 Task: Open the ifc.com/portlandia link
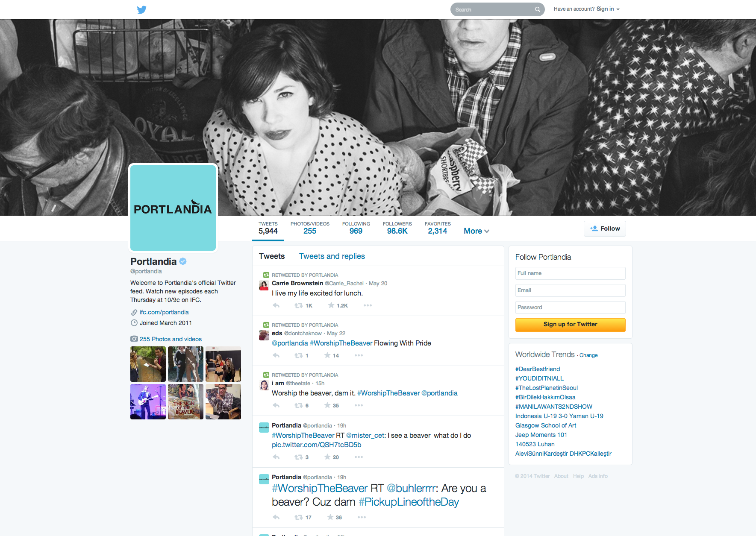(x=164, y=312)
